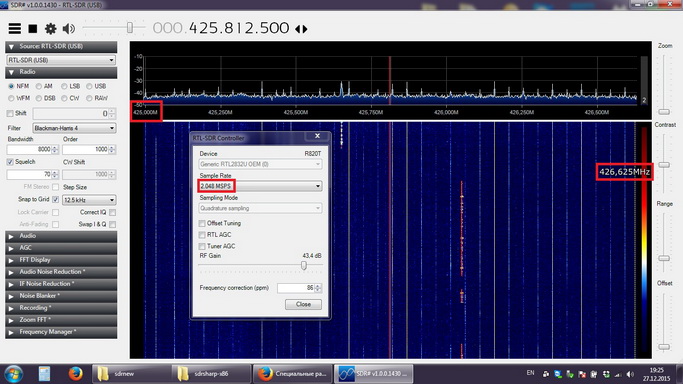Screen dimensions: 683x384
Task: Open the hamburger menu icon
Action: 14,29
